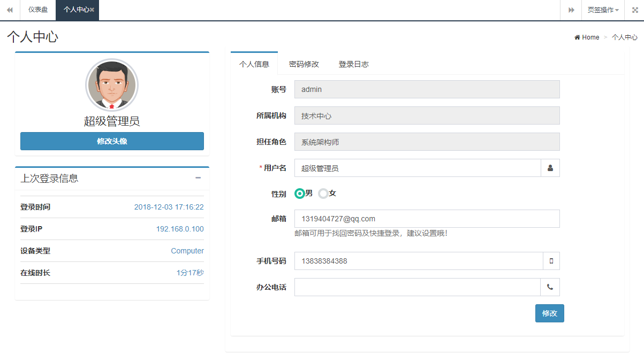
Task: Click the 登录时间 row label
Action: (35, 207)
